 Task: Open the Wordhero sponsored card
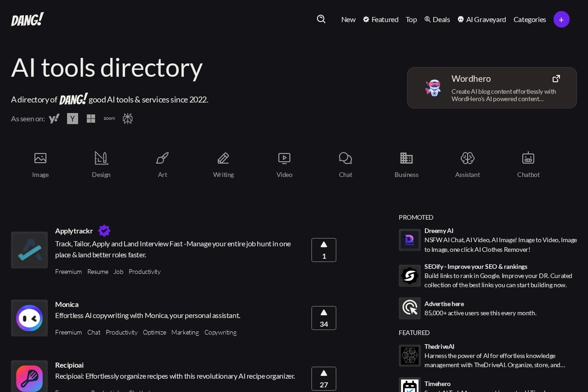(492, 88)
